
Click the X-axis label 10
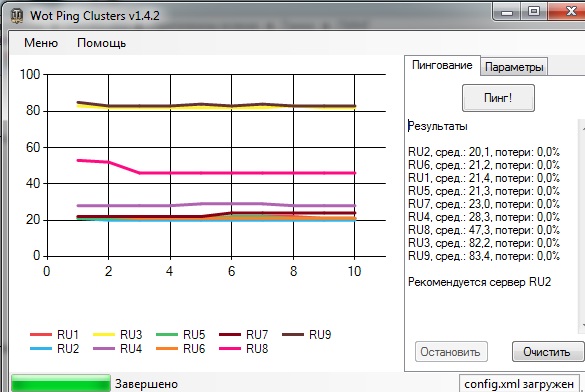coord(354,271)
